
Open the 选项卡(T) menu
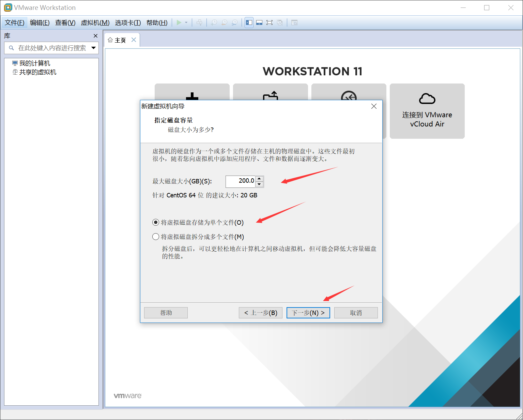click(128, 22)
